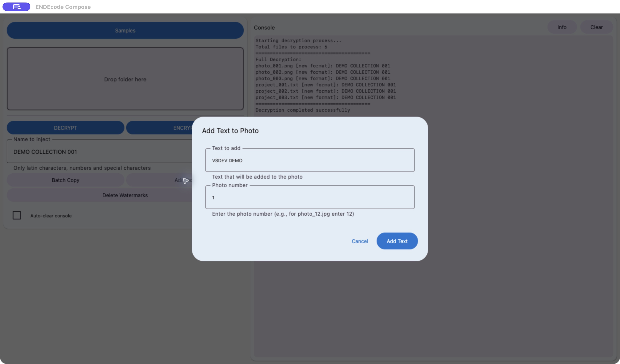Focus the Text to add field
The image size is (620, 364).
(310, 160)
